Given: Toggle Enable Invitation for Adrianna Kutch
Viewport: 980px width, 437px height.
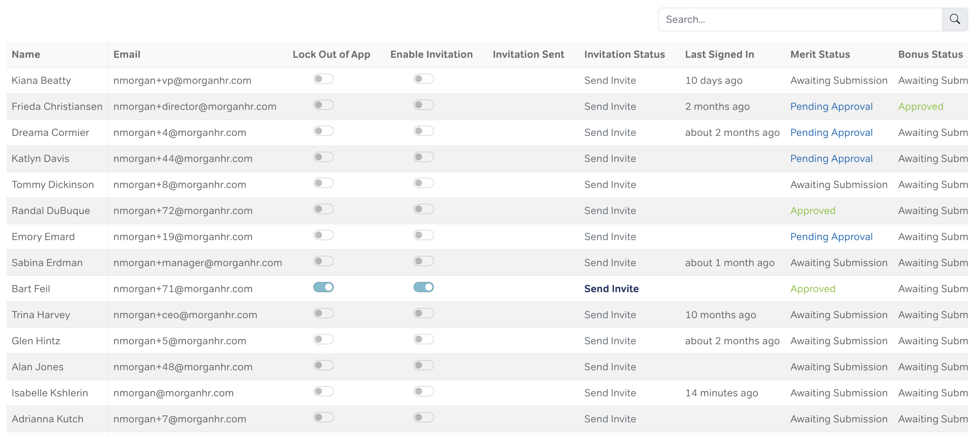Looking at the screenshot, I should [423, 417].
